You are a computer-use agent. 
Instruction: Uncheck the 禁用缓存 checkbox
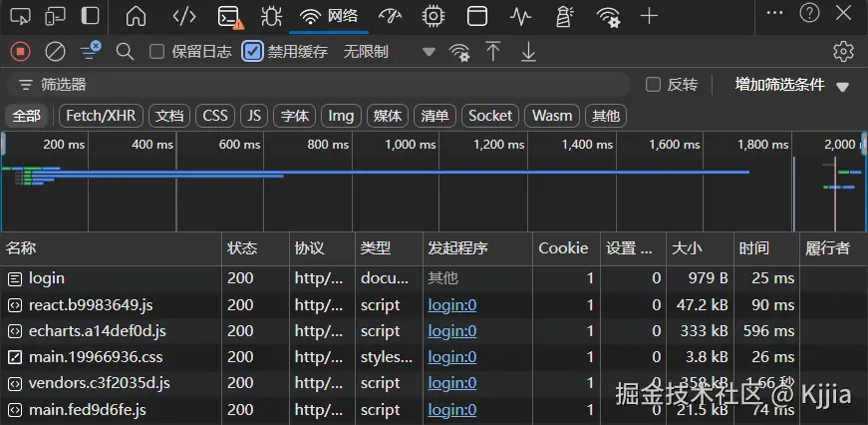tap(252, 52)
